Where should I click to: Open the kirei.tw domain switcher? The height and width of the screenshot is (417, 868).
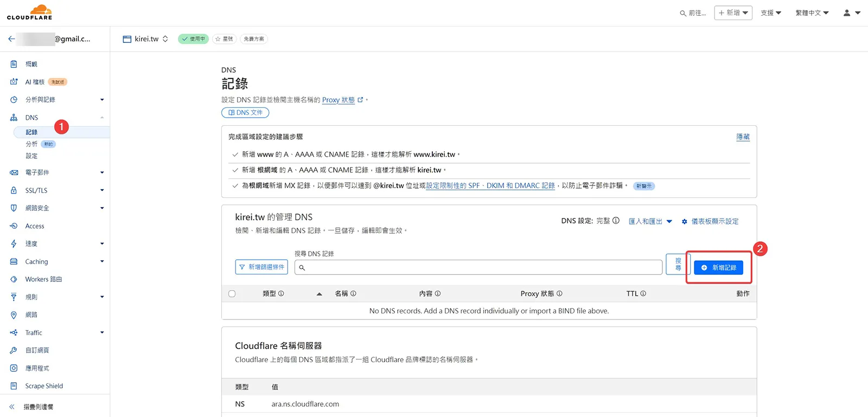pos(146,39)
